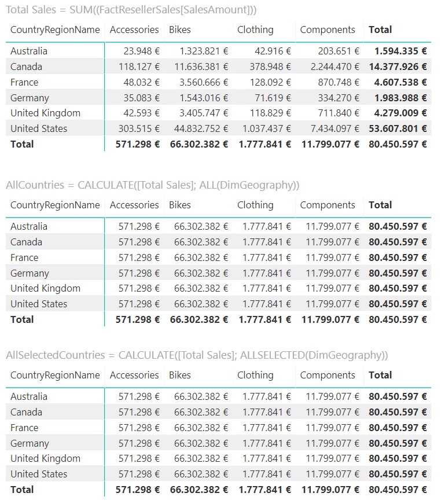Select the Australia row label in the Total Sales table
Viewport: 441px width, 504px height.
29,51
